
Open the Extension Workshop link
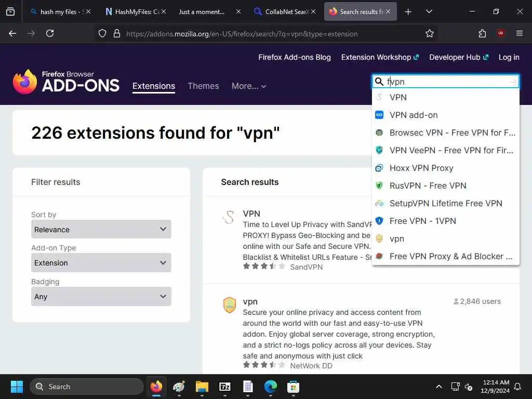click(x=380, y=57)
